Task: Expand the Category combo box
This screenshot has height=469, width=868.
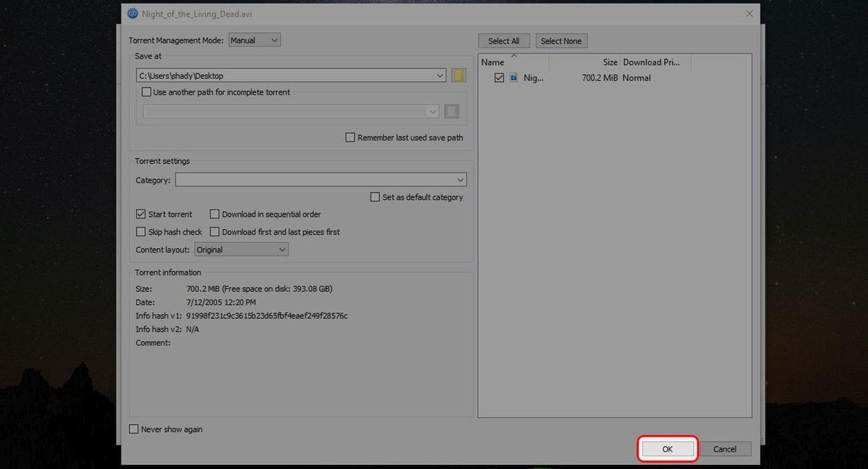Action: tap(320, 180)
